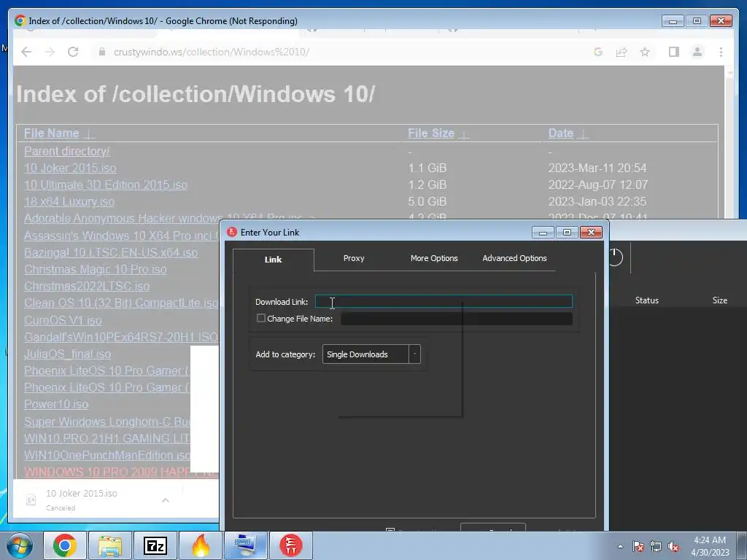Click 5.0 GiB file size cell
747x560 pixels.
tap(427, 202)
